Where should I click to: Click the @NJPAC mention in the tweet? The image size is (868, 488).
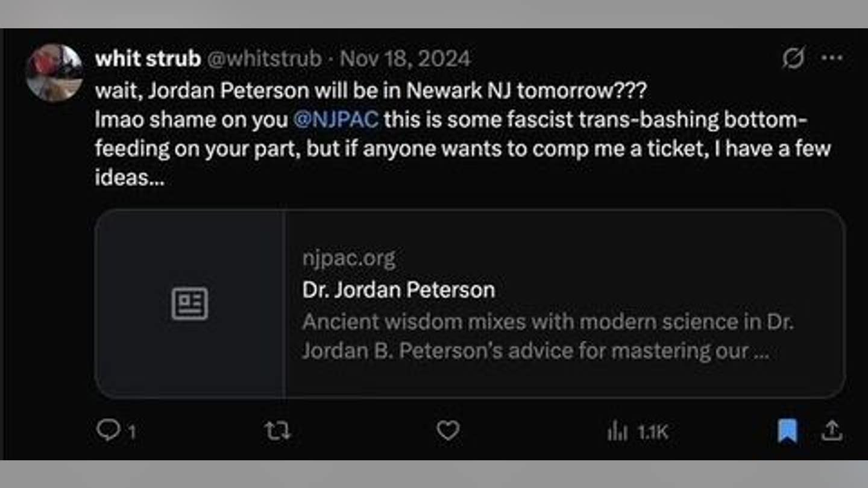click(336, 119)
